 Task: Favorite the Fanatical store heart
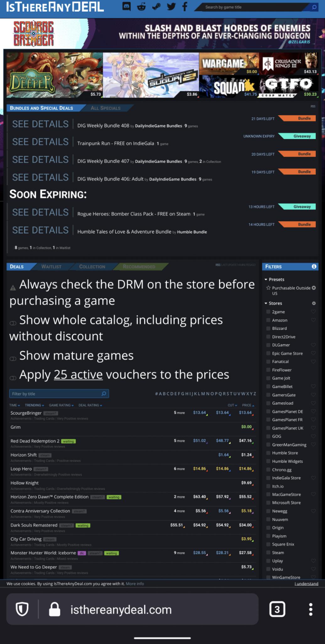313,362
